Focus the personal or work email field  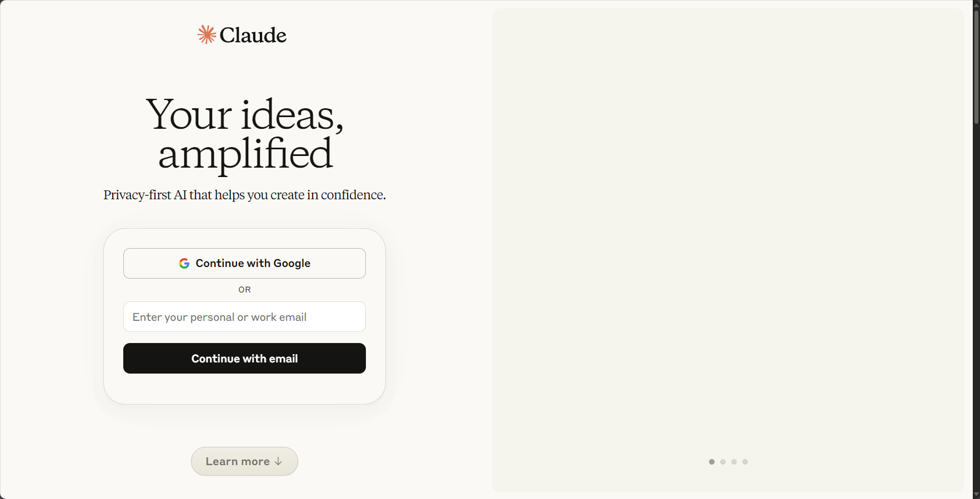point(244,317)
